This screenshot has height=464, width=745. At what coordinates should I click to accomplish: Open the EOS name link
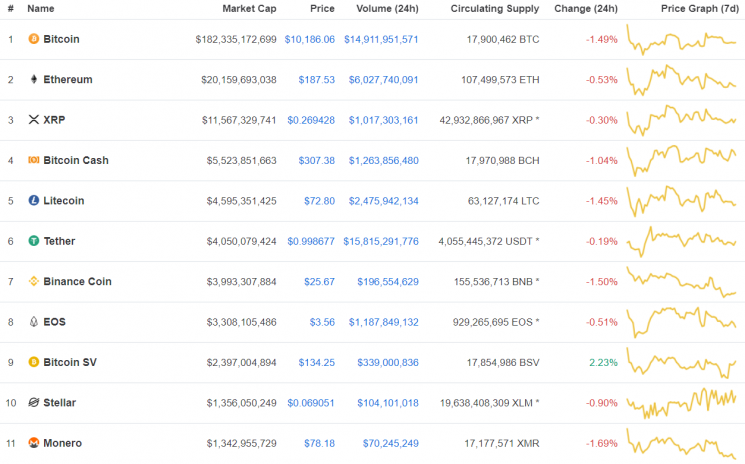[x=55, y=322]
